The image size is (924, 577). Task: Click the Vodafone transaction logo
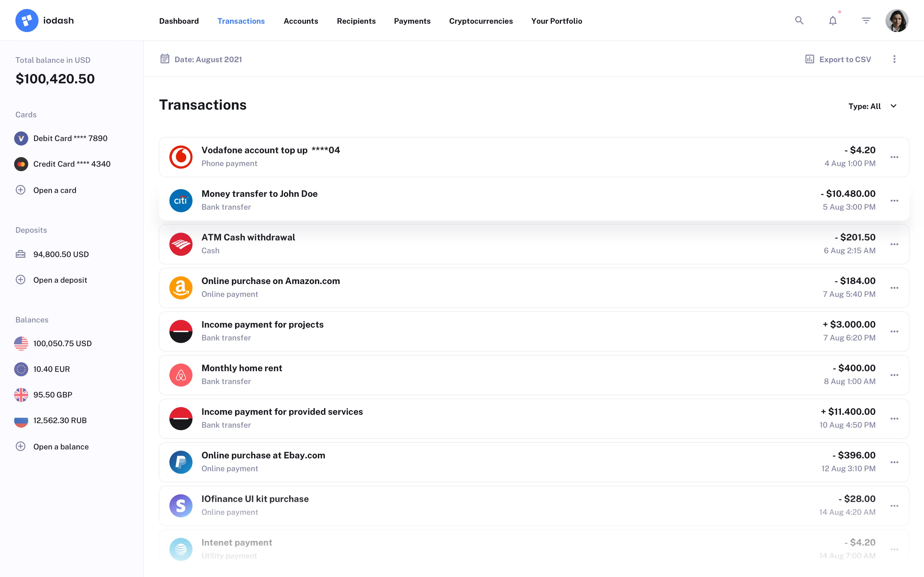coord(181,157)
